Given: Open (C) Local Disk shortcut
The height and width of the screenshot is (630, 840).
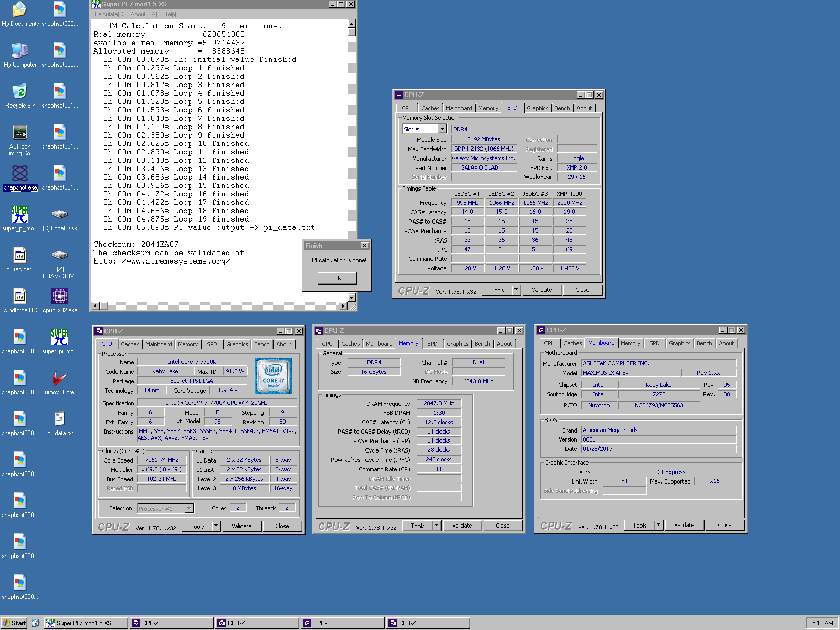Looking at the screenshot, I should click(x=60, y=219).
